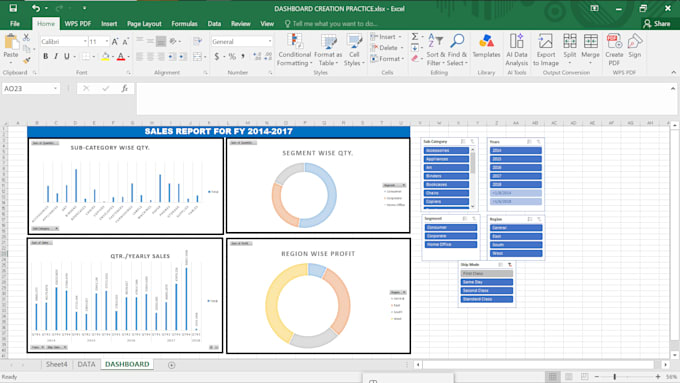Click the Merge tool in Output Conversion
The image size is (680, 383).
point(590,49)
